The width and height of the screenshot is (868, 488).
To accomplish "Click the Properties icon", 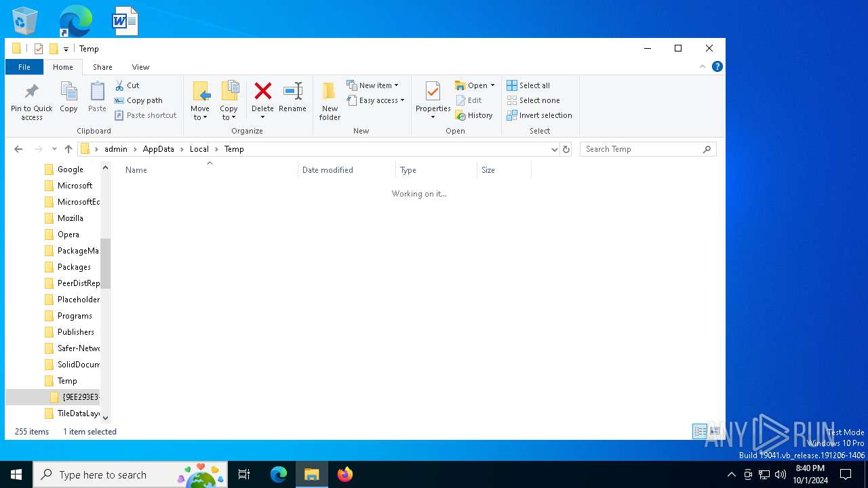I will pos(433,91).
